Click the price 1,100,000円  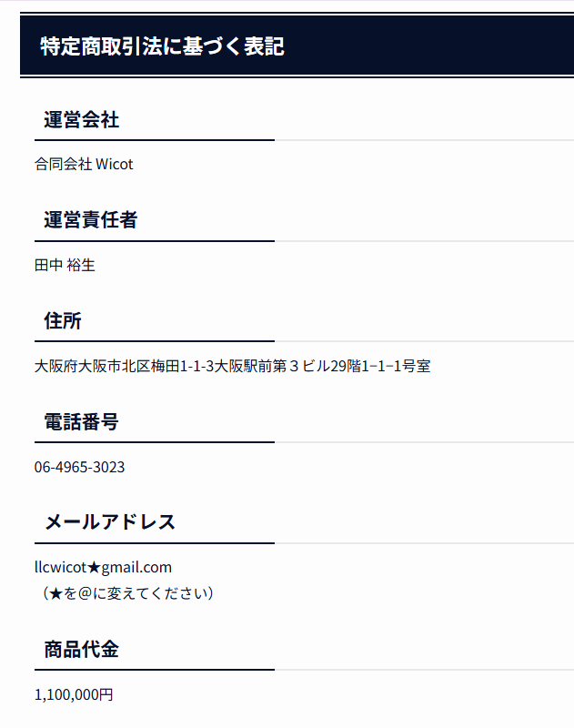click(74, 694)
